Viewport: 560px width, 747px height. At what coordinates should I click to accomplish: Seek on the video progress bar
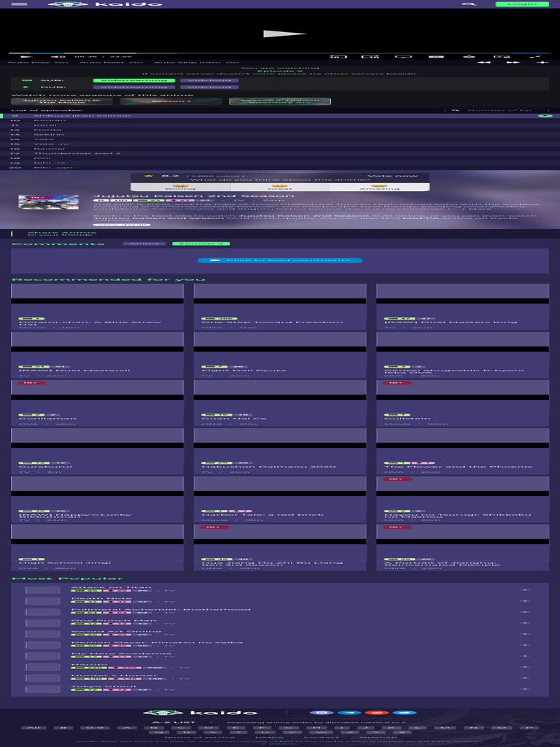[280, 53]
